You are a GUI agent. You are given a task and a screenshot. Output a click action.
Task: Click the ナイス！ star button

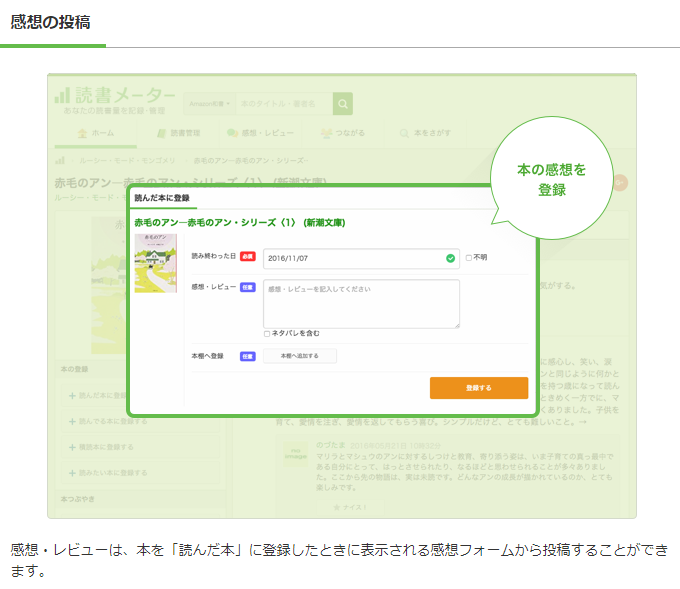coord(350,507)
